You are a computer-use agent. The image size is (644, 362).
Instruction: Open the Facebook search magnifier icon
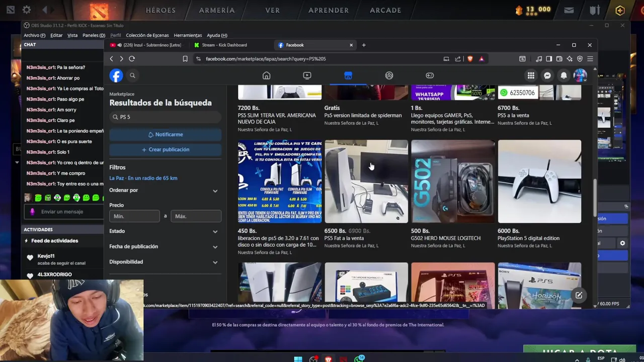coord(132,75)
